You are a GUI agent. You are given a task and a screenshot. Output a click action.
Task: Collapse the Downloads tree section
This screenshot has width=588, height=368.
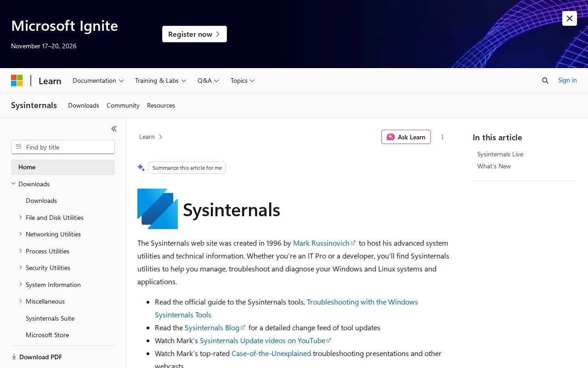click(13, 184)
